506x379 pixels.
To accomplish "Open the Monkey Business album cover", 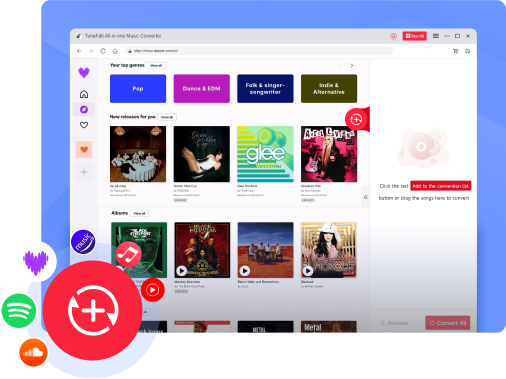I will pyautogui.click(x=202, y=250).
